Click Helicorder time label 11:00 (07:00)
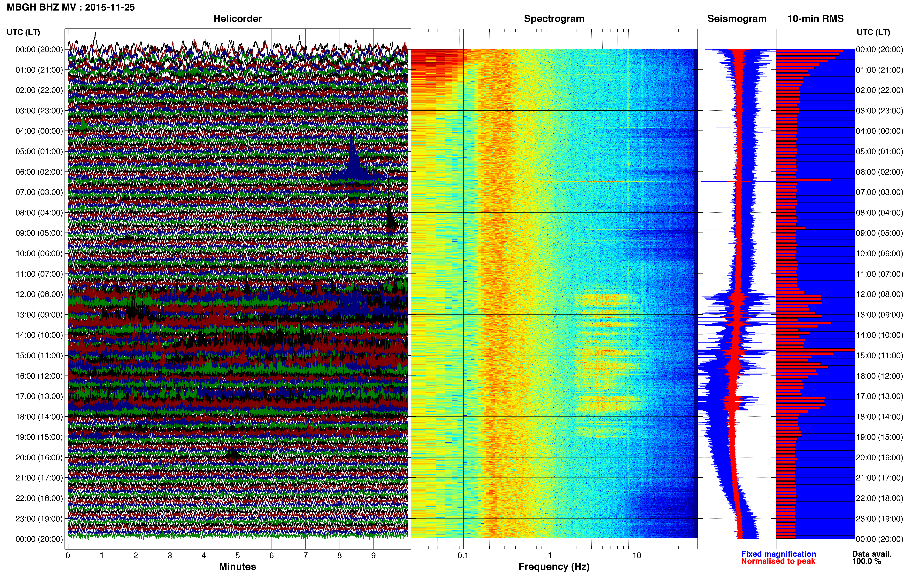Image resolution: width=924 pixels, height=578 pixels. [x=39, y=274]
